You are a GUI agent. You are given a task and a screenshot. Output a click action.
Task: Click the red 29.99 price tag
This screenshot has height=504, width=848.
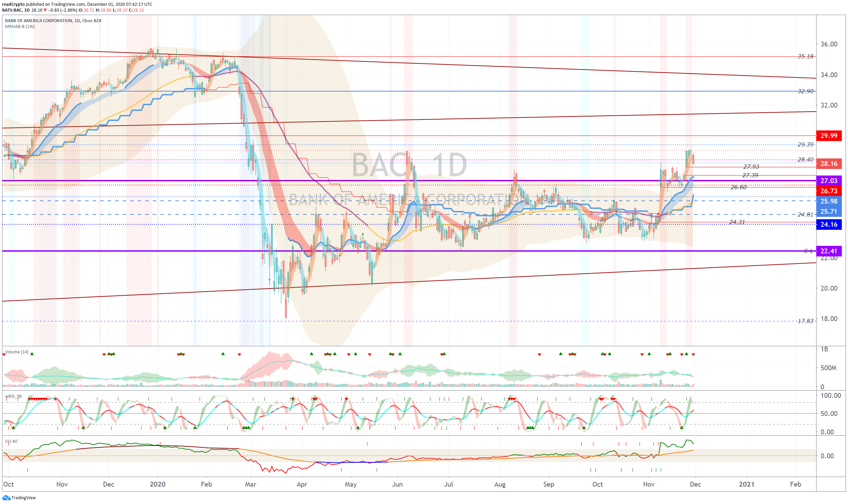click(829, 136)
